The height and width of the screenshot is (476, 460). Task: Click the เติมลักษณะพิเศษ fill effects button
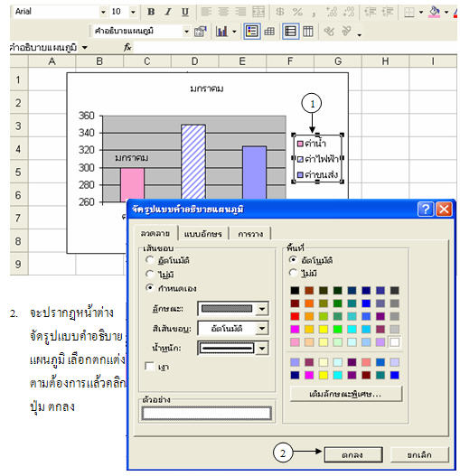pos(346,394)
